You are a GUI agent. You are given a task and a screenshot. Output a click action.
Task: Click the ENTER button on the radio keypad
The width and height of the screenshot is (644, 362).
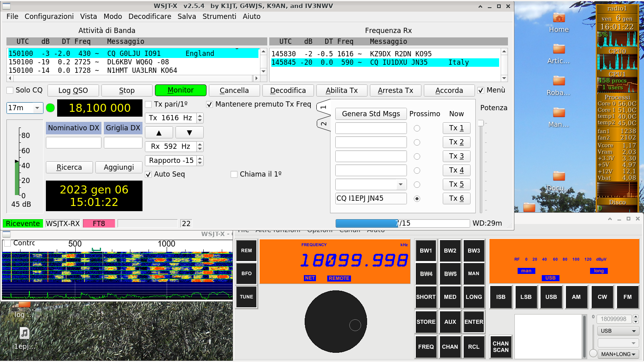[474, 322]
